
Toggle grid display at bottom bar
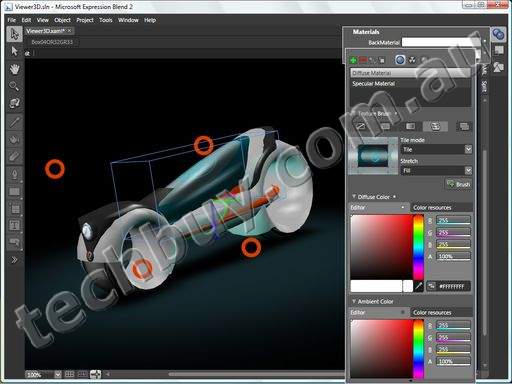69,374
